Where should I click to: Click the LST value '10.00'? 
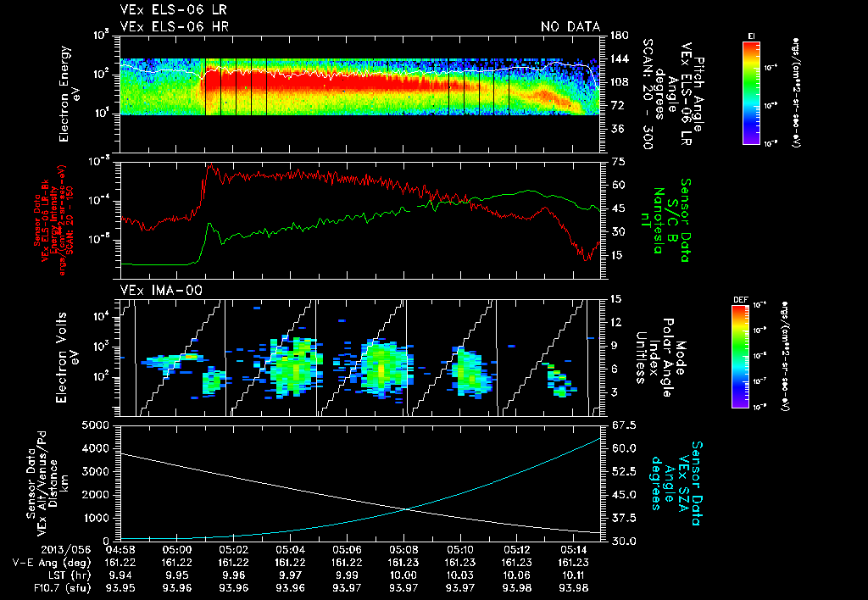[x=403, y=575]
